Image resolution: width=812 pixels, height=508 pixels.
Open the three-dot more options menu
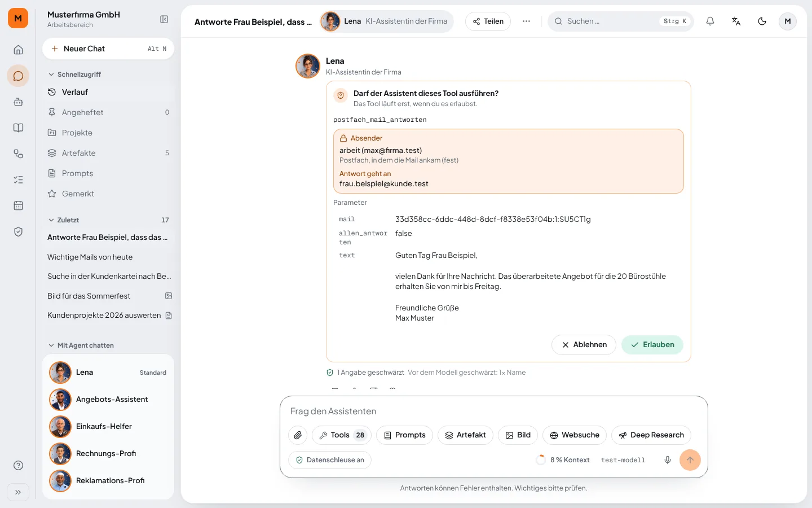click(x=526, y=21)
